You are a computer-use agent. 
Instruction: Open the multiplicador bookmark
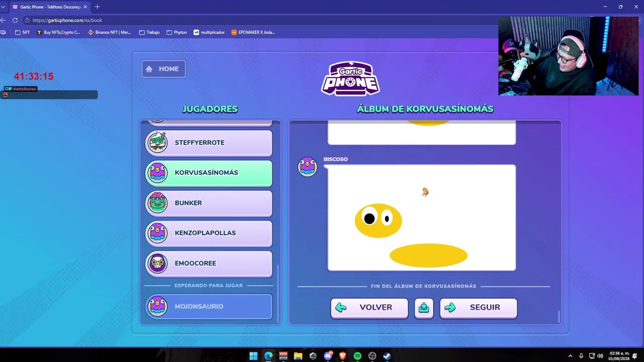(x=209, y=32)
